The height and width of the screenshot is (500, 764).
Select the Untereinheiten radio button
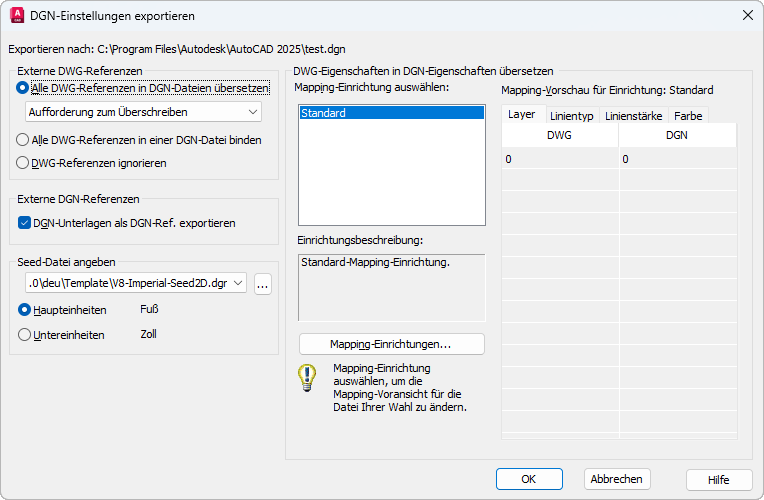tap(25, 335)
